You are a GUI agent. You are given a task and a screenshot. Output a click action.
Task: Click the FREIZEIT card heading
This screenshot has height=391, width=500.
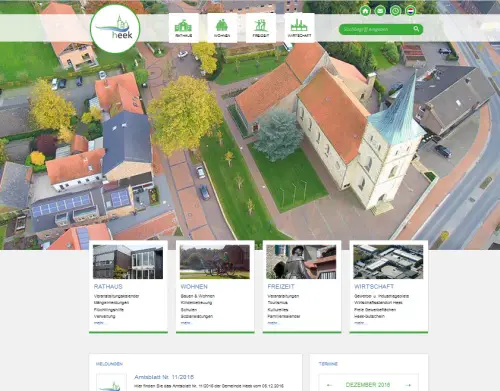tap(281, 286)
